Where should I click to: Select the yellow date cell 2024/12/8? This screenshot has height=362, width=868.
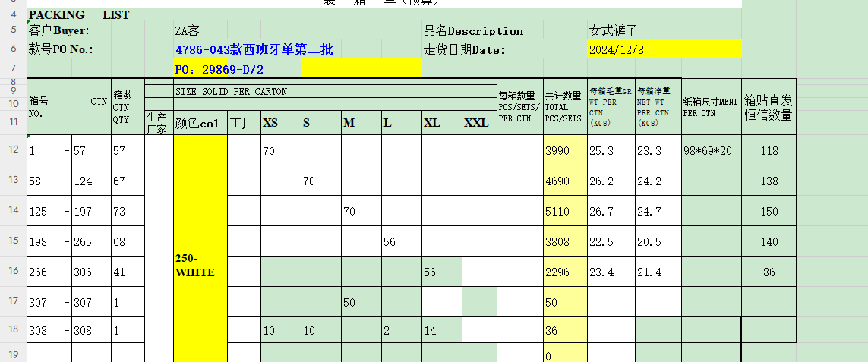click(664, 50)
